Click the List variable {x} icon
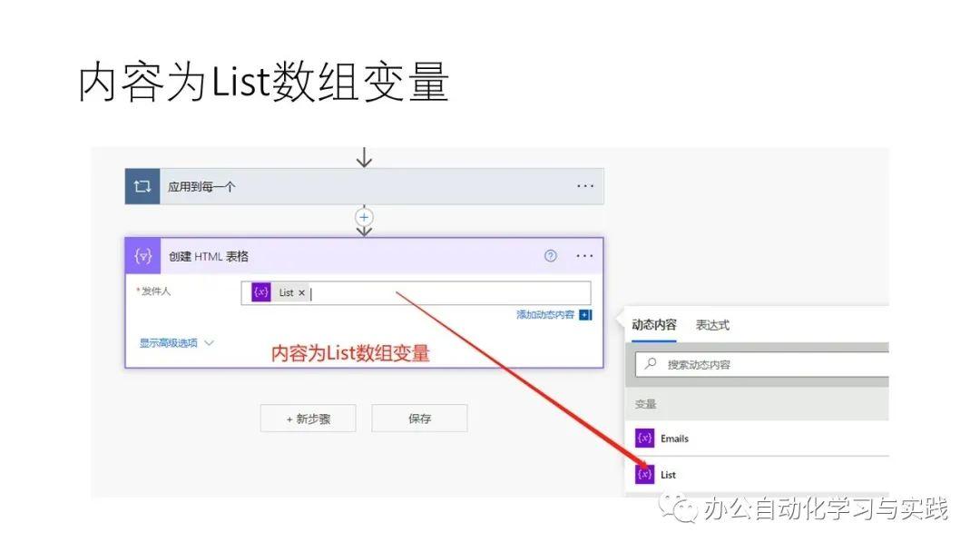The image size is (980, 552). (645, 474)
